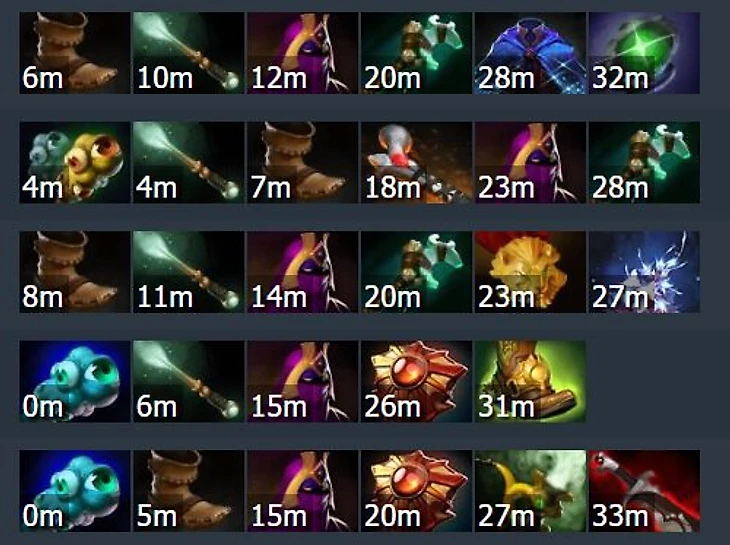
Task: Click the purple cloak icon at 12m
Action: point(302,53)
